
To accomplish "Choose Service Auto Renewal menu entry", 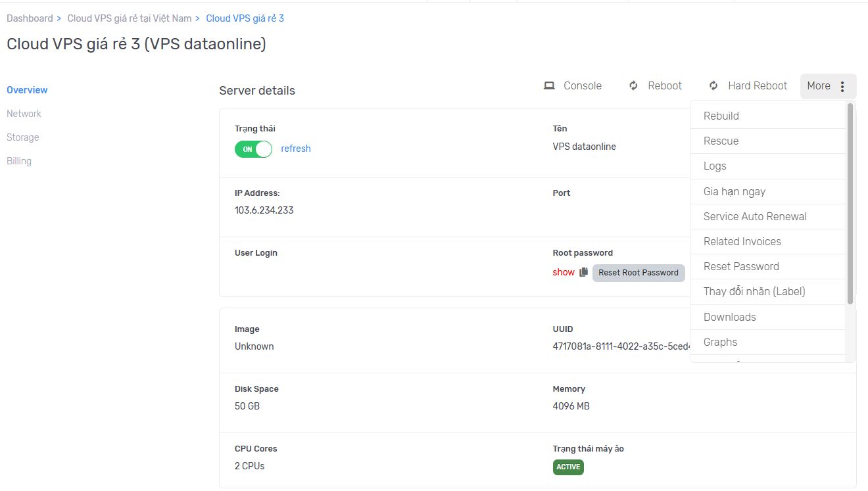I will (767, 216).
